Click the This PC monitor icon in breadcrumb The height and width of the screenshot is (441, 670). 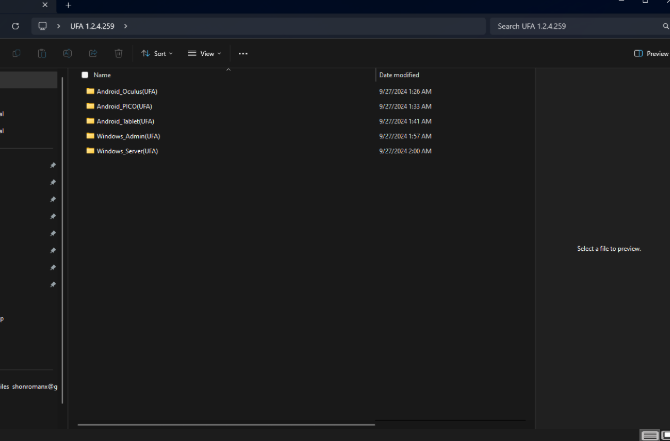(43, 26)
